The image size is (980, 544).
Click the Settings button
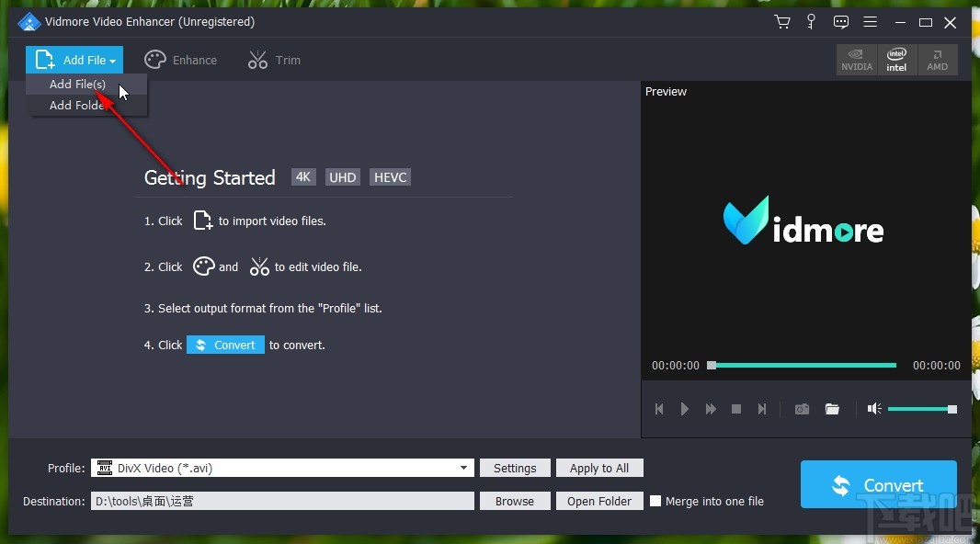click(515, 468)
